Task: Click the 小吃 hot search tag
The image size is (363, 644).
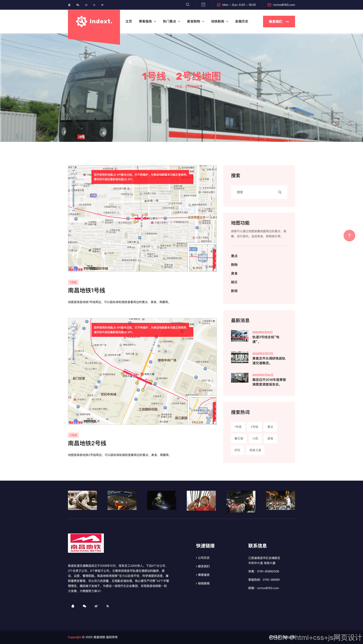Action: (255, 438)
